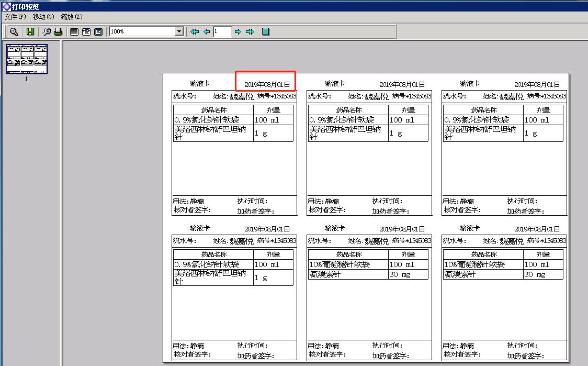Click 30 mg dose in the bottom-middle card
588x366 pixels.
tap(400, 274)
